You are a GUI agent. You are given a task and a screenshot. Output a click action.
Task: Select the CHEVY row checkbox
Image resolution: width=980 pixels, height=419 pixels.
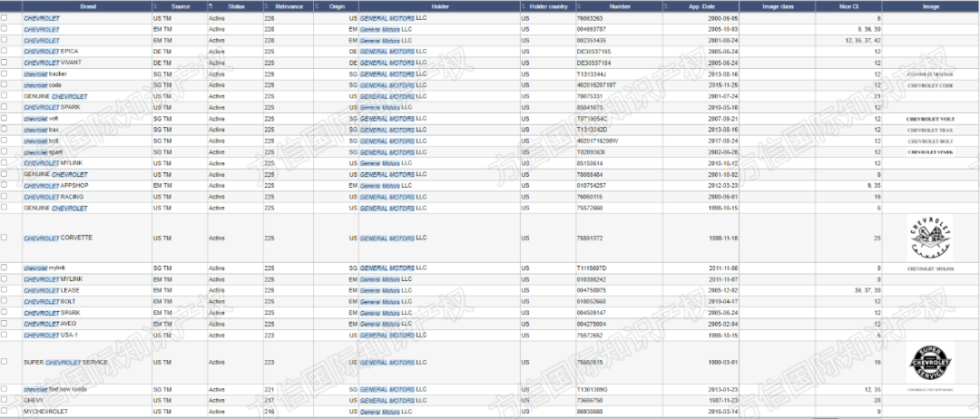pos(5,400)
